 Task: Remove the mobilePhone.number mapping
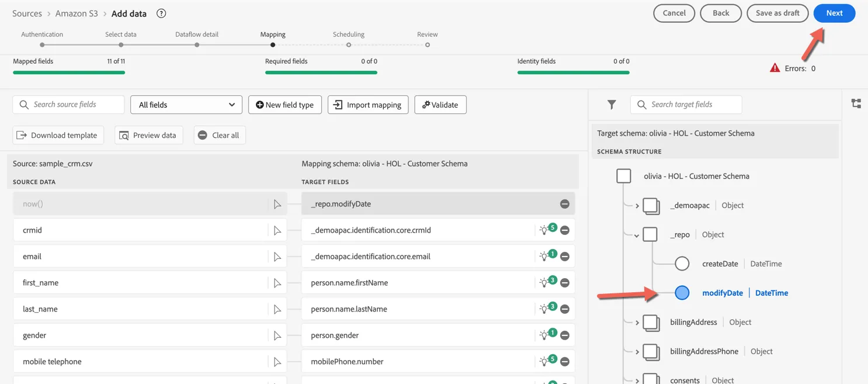coord(565,362)
